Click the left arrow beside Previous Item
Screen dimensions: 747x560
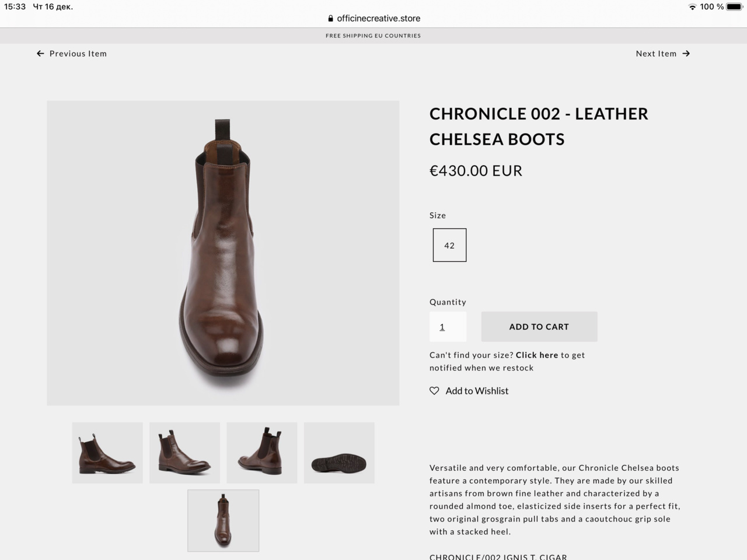[40, 54]
